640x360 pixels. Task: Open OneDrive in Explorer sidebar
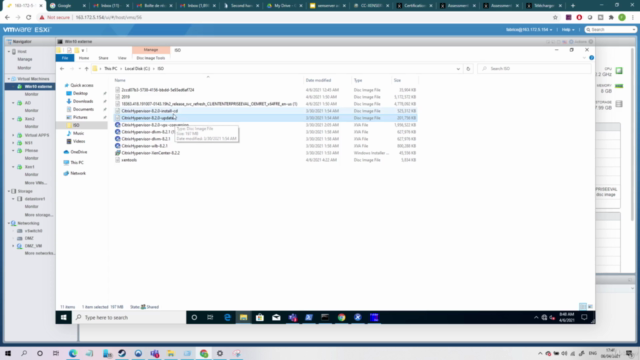pyautogui.click(x=78, y=152)
